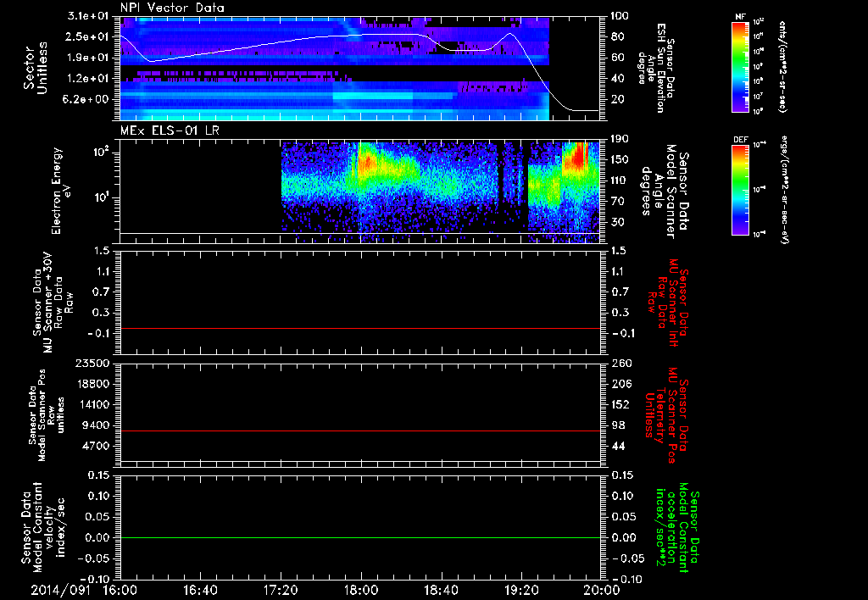Image resolution: width=868 pixels, height=600 pixels.
Task: Click the 4700 scanner position tick
Action: 96,446
